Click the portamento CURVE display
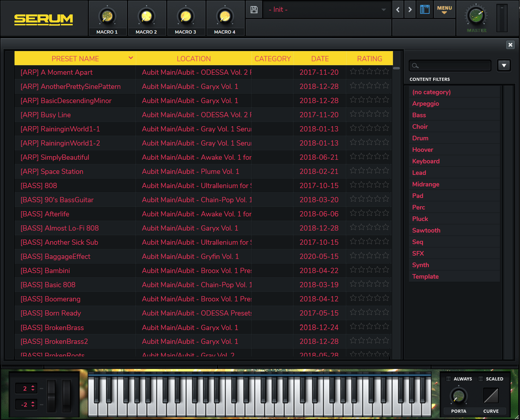 [491, 396]
